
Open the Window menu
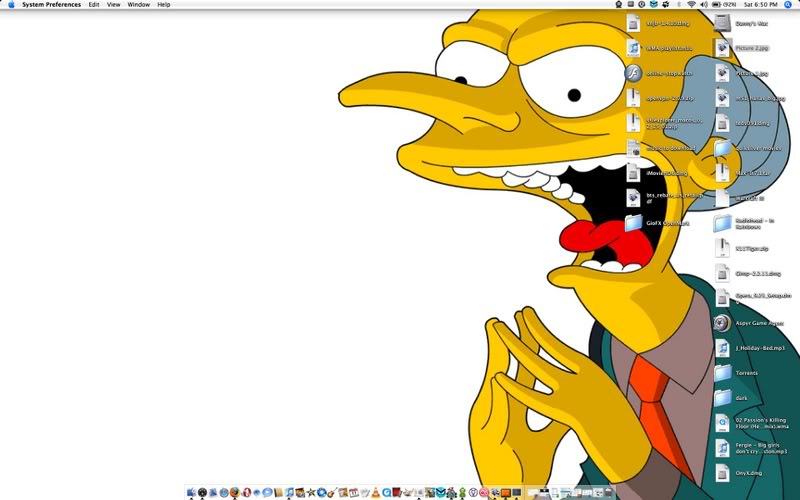[x=138, y=4]
